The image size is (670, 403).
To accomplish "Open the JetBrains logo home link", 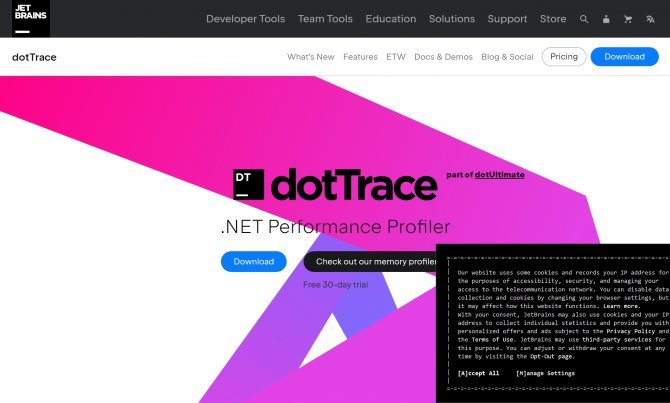I will coord(31,18).
